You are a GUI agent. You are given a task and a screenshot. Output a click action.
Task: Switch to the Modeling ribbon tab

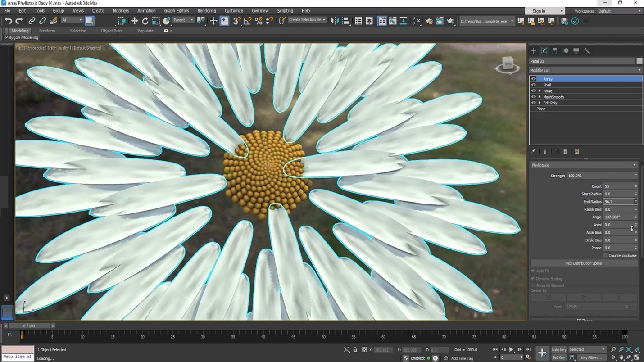pyautogui.click(x=19, y=31)
